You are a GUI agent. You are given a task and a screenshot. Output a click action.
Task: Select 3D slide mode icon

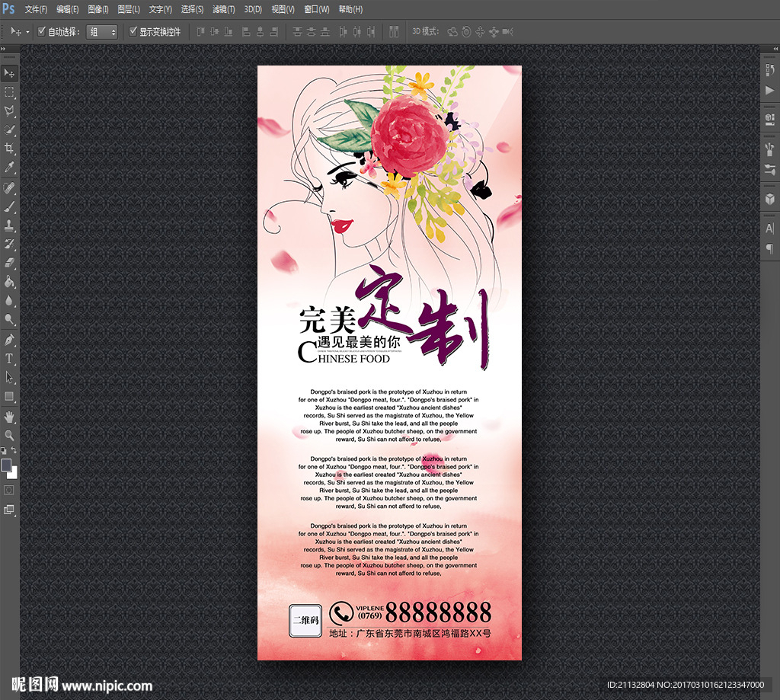[x=494, y=32]
